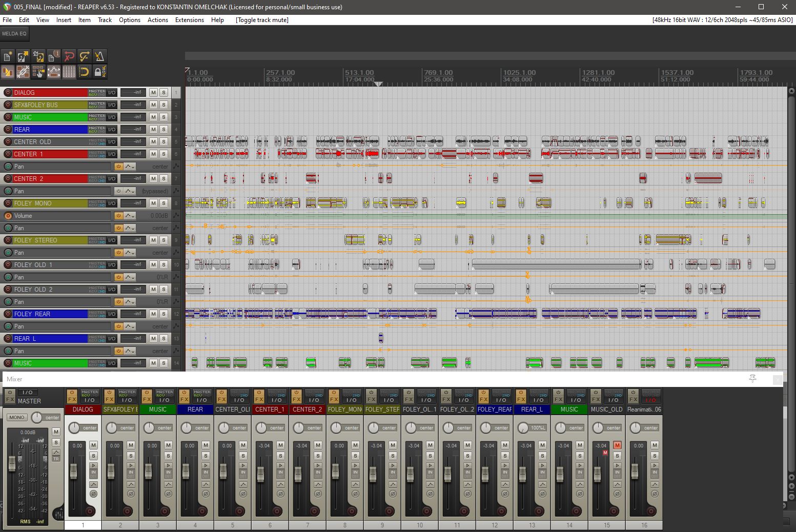Enable CENTER 2 Pan envelope bypass button
This screenshot has height=532, width=796.
118,191
